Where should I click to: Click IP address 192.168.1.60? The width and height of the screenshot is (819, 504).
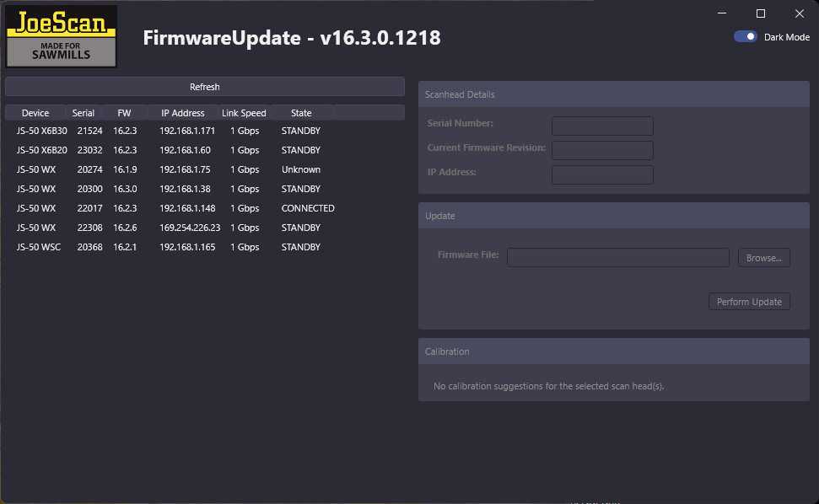pos(185,150)
